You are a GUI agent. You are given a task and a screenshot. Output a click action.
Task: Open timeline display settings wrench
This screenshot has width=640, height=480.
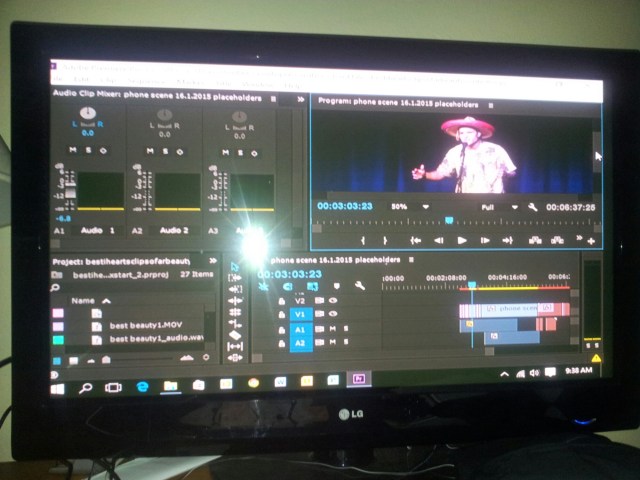click(359, 286)
